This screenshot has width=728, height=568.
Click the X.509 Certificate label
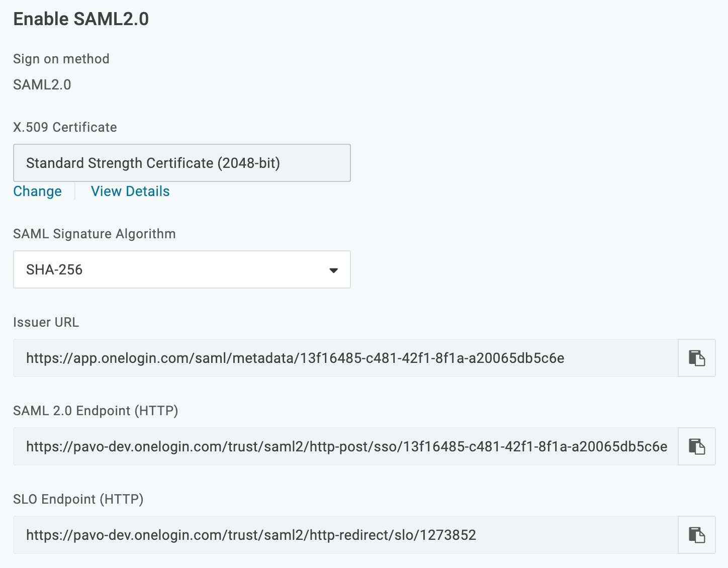click(65, 127)
